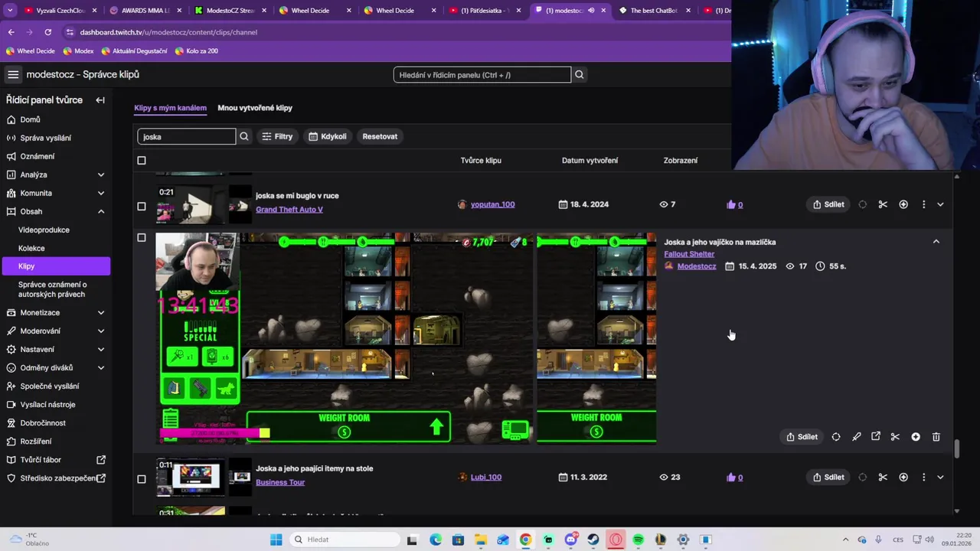Open Videoprodukce page

[44, 230]
